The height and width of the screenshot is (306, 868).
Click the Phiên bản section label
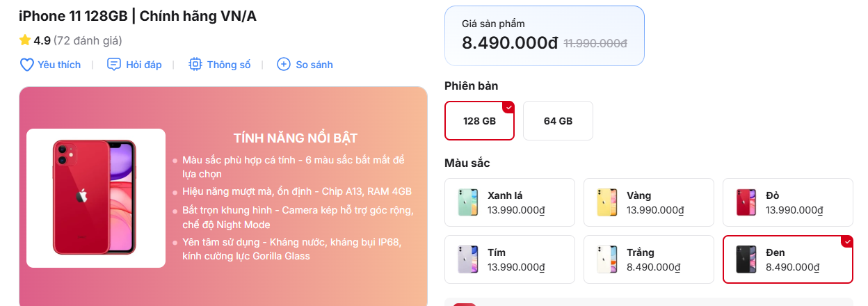472,86
